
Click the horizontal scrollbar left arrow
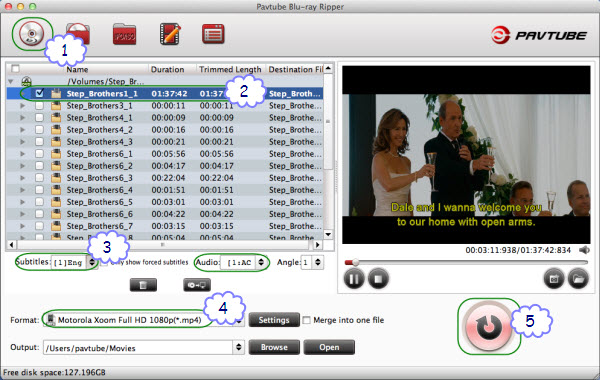coord(11,245)
